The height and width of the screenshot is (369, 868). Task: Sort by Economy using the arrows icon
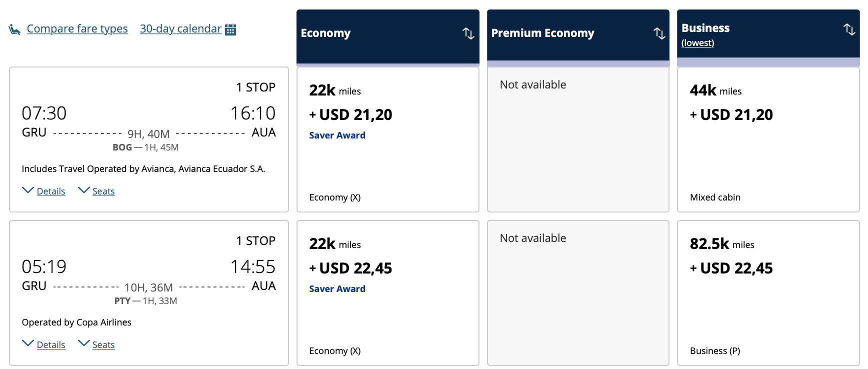(x=468, y=33)
